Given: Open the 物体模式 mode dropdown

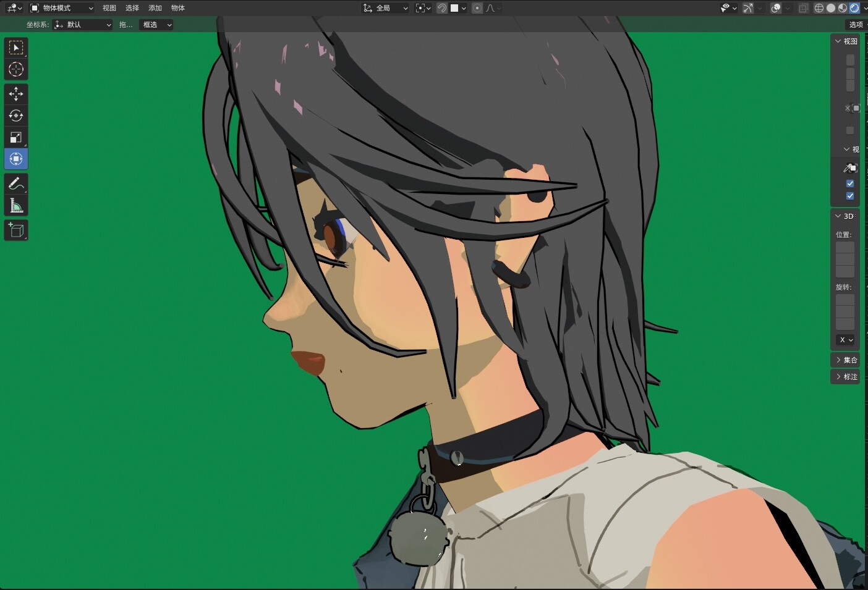Looking at the screenshot, I should 61,8.
